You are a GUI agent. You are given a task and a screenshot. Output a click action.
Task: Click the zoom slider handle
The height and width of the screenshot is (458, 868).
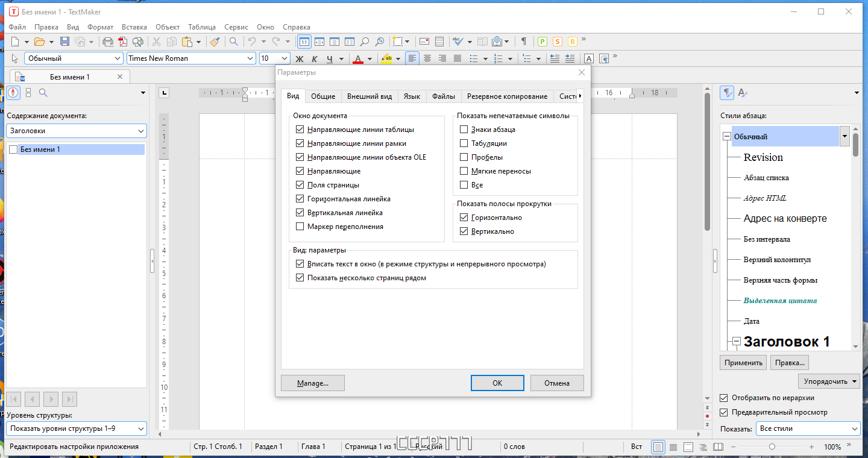772,447
